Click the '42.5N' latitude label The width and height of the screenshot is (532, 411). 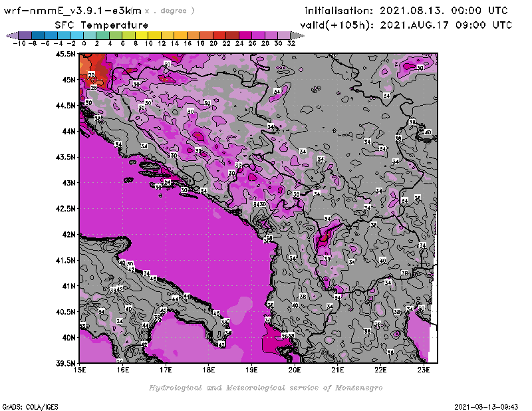tap(66, 209)
